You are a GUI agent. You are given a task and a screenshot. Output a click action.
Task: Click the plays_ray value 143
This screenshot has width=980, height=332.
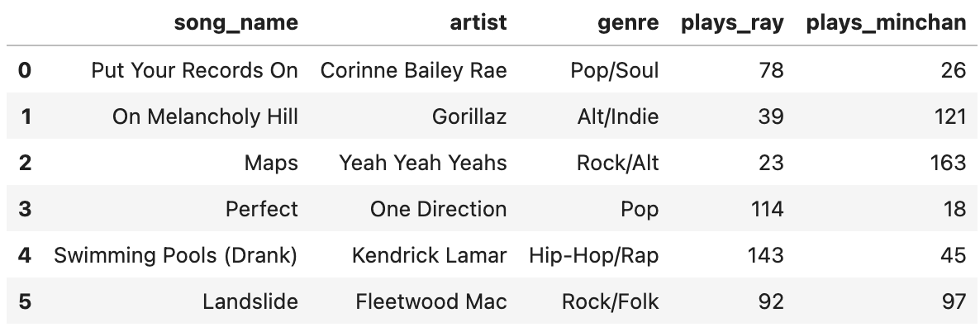[x=765, y=255]
